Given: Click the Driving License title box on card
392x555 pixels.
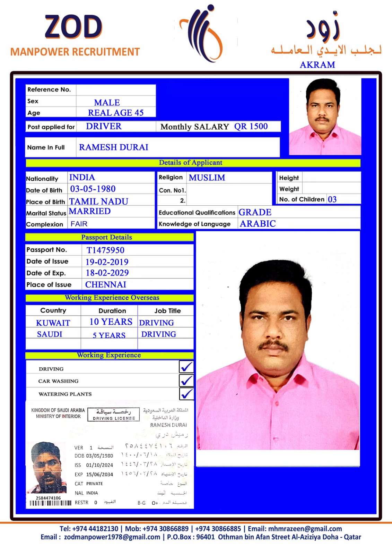Looking at the screenshot, I should pyautogui.click(x=114, y=414).
